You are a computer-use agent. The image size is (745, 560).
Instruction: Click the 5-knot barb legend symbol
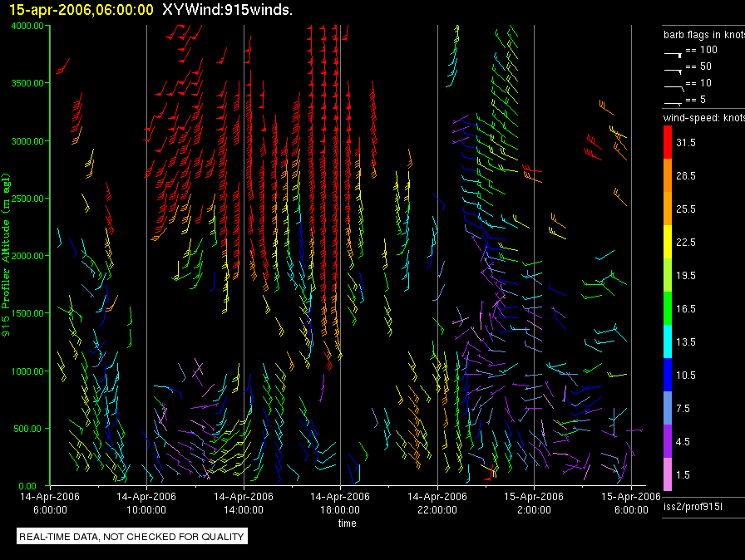[673, 103]
